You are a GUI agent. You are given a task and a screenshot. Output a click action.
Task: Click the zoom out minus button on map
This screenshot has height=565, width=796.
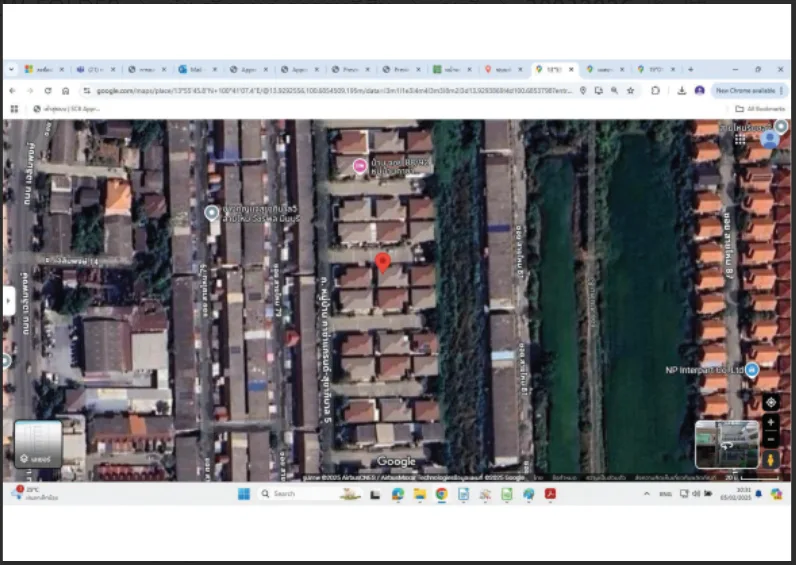(x=771, y=440)
